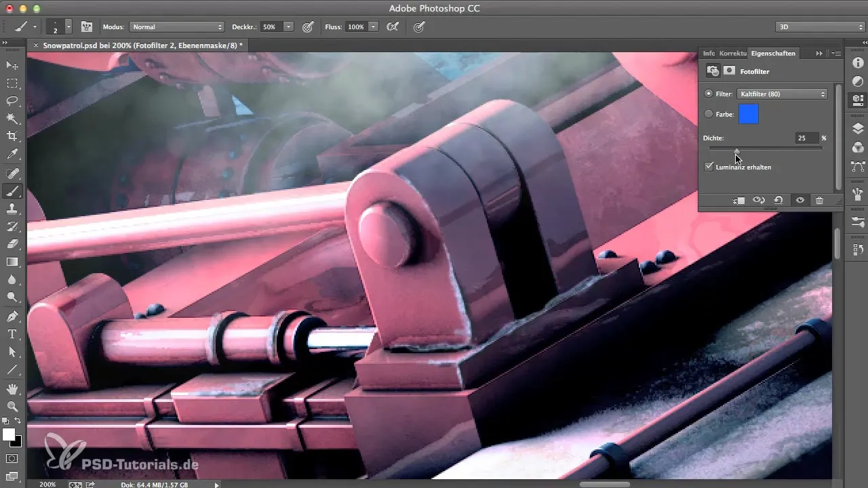Swap foreground and background colors
Screen dimensions: 868x488
tap(18, 421)
